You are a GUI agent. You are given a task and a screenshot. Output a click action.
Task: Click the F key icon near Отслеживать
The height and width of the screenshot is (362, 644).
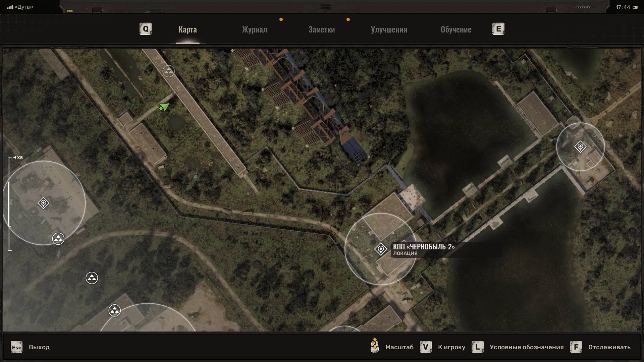(577, 347)
